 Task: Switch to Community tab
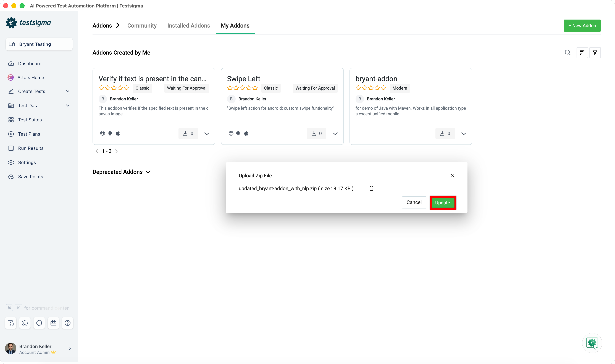142,26
